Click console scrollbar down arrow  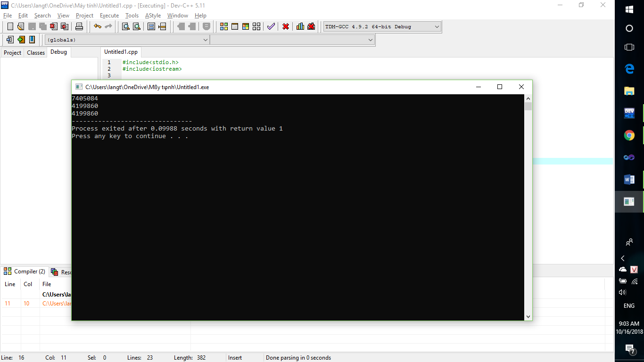click(x=528, y=316)
